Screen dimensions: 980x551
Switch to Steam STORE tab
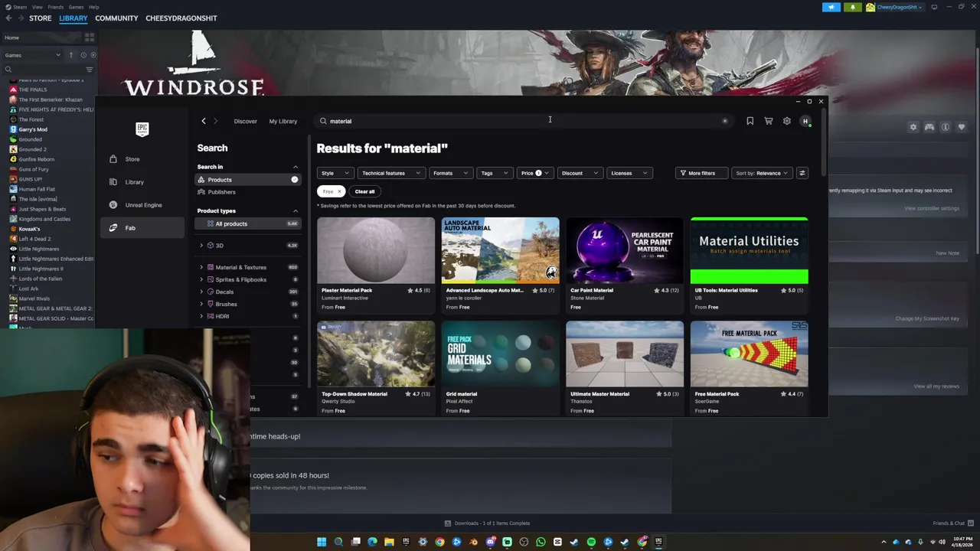pos(41,18)
